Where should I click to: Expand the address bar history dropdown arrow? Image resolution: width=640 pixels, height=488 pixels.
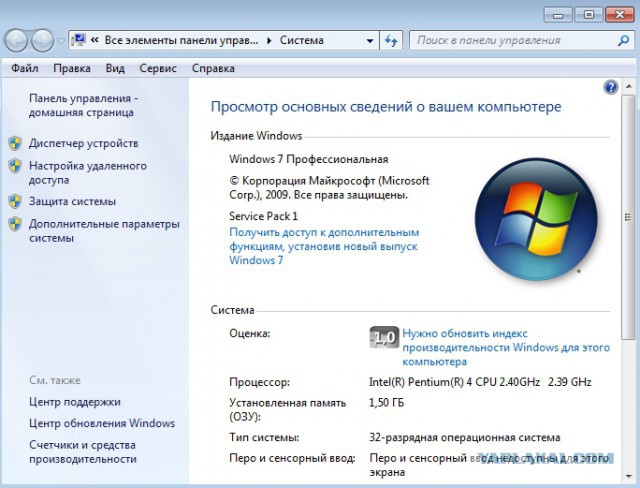point(370,40)
